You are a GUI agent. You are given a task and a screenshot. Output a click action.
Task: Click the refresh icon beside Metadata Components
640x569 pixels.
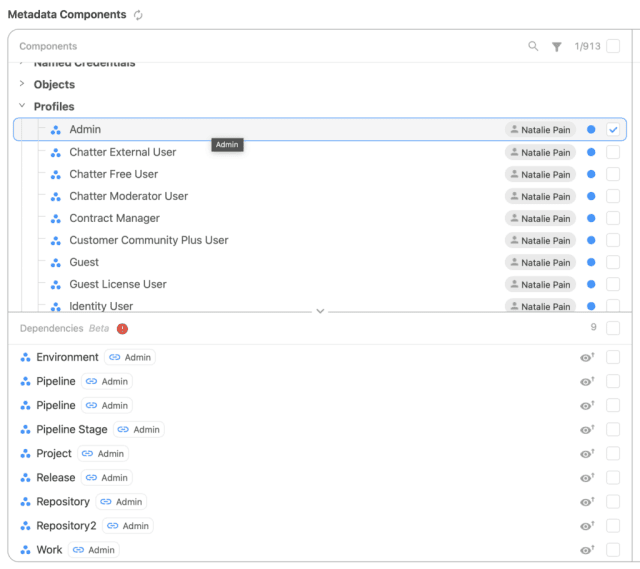pyautogui.click(x=138, y=15)
